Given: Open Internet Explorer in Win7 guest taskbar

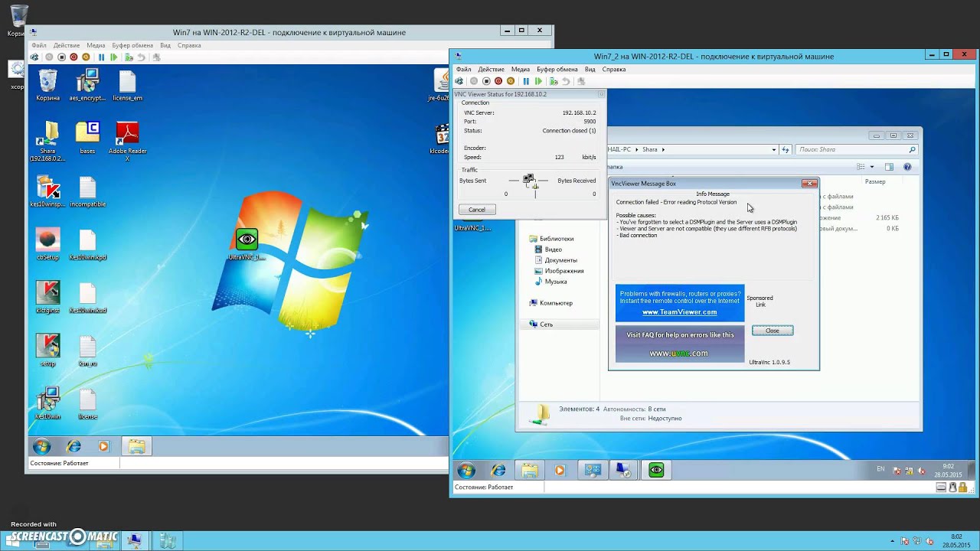Looking at the screenshot, I should 73,446.
